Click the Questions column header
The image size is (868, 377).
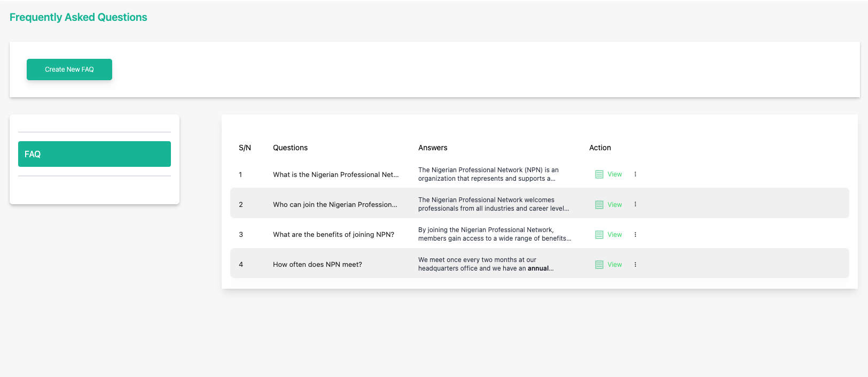pyautogui.click(x=290, y=148)
